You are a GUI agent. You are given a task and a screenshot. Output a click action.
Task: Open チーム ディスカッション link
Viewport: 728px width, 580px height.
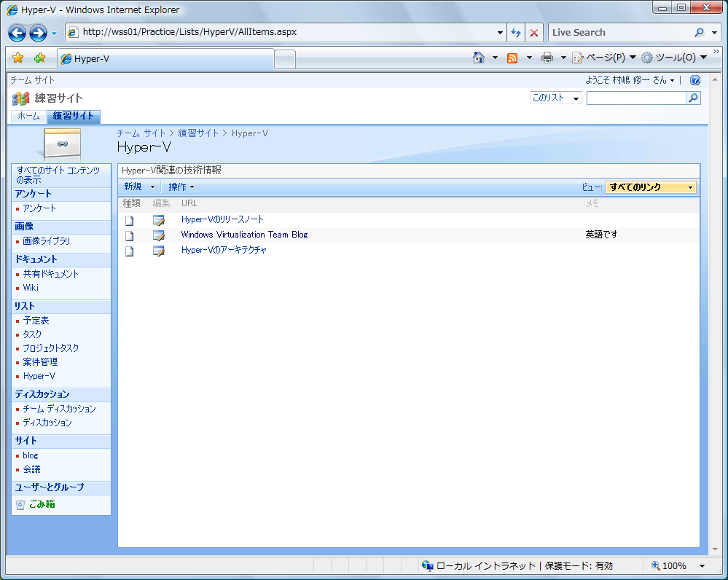pyautogui.click(x=59, y=409)
